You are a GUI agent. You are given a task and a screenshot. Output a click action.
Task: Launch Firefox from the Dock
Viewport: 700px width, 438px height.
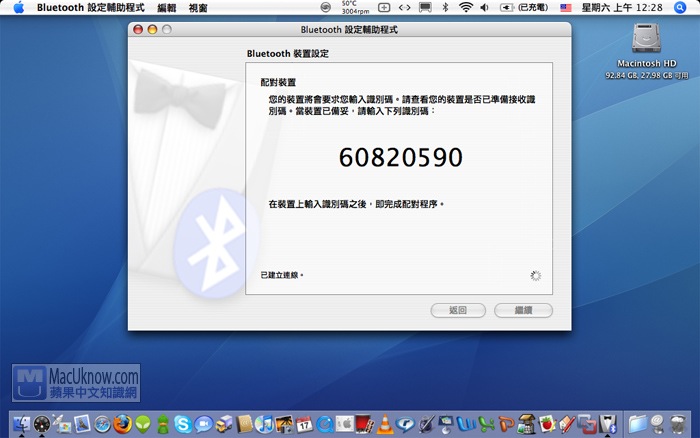pyautogui.click(x=122, y=424)
